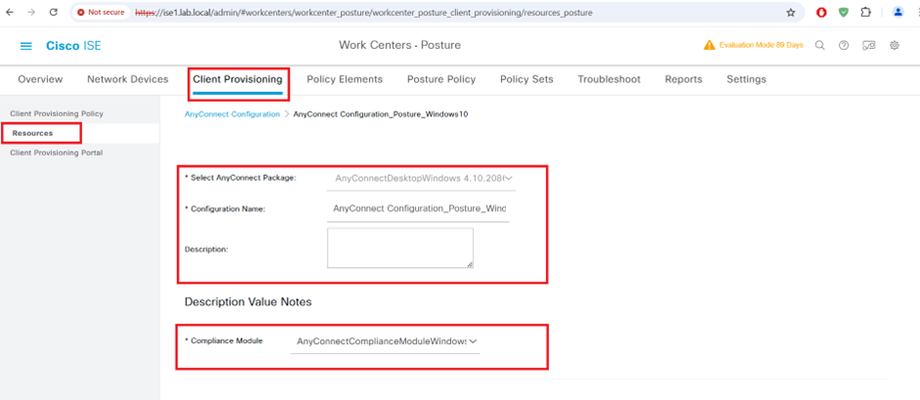The width and height of the screenshot is (920, 400).
Task: Switch to the Overview tab
Action: click(40, 79)
